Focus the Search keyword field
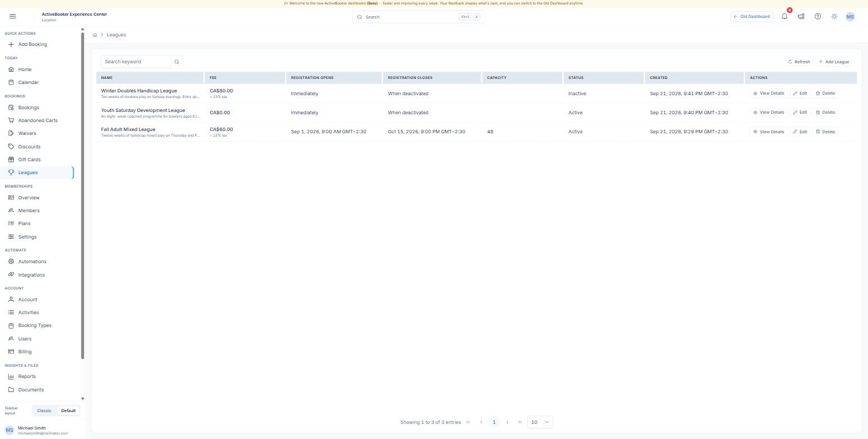 coord(136,62)
